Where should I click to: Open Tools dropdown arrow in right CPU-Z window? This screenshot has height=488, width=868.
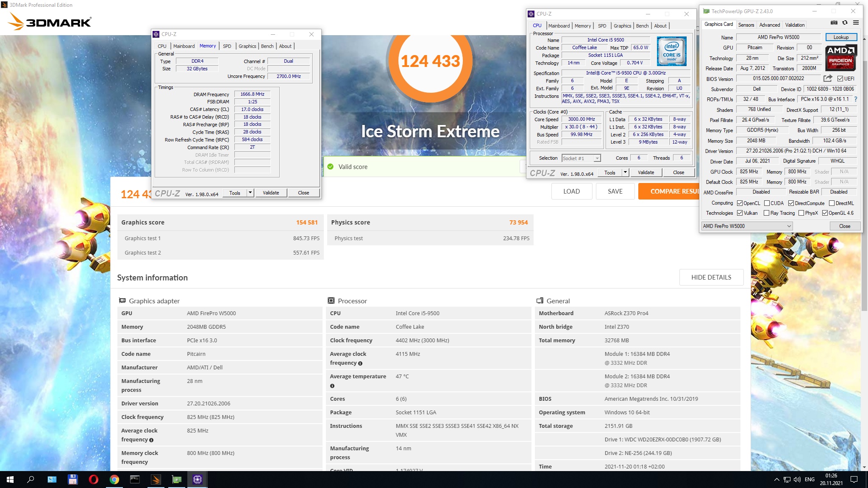pos(625,172)
